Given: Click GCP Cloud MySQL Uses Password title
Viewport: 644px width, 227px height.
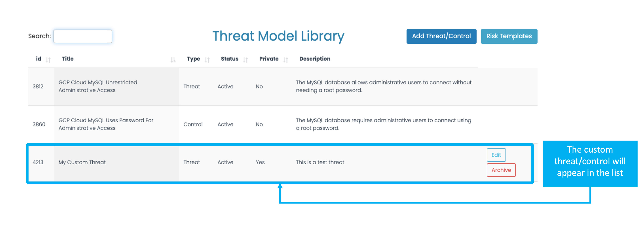Looking at the screenshot, I should click(106, 124).
